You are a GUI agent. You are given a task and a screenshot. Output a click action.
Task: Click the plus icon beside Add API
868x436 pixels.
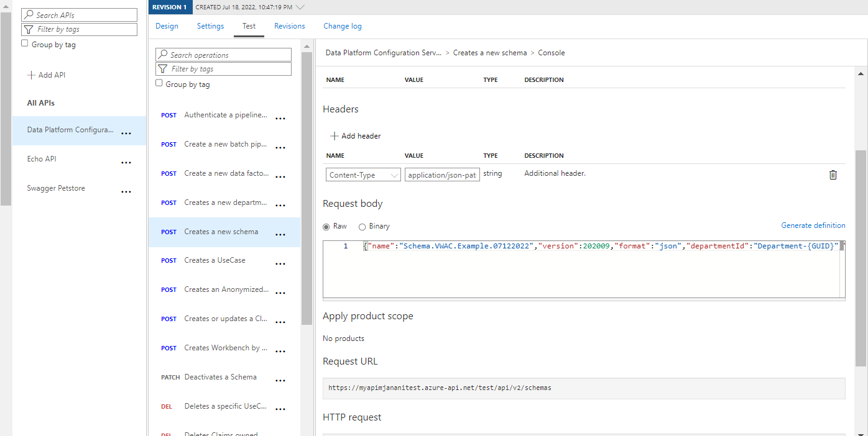click(x=31, y=75)
